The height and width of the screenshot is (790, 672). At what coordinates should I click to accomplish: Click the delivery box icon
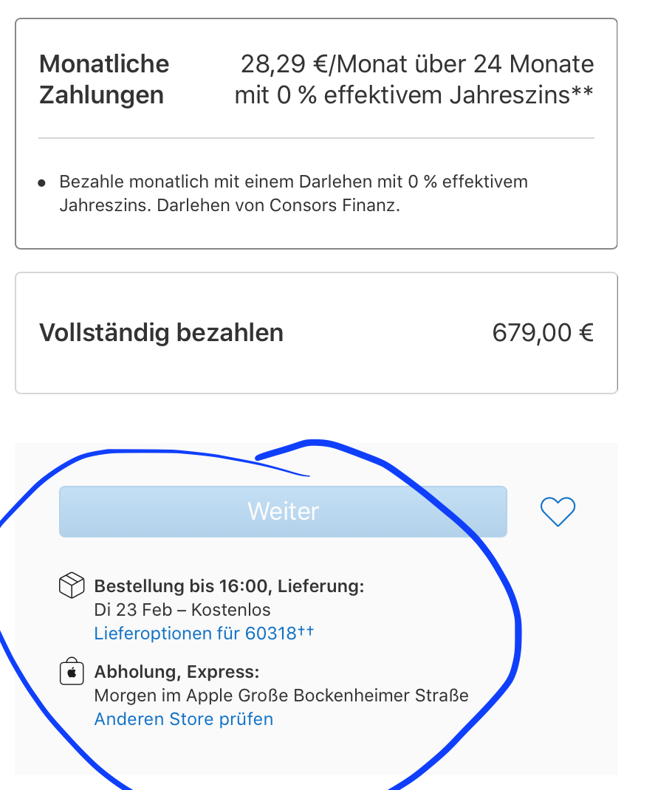pyautogui.click(x=72, y=587)
